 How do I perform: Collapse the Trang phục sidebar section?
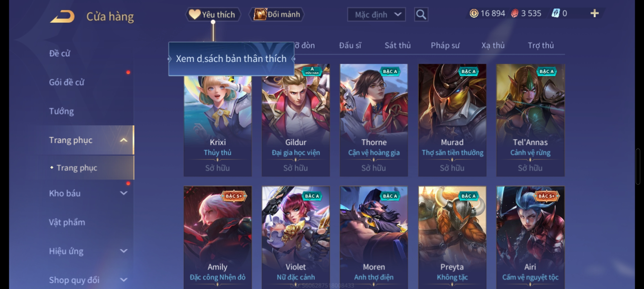[124, 140]
